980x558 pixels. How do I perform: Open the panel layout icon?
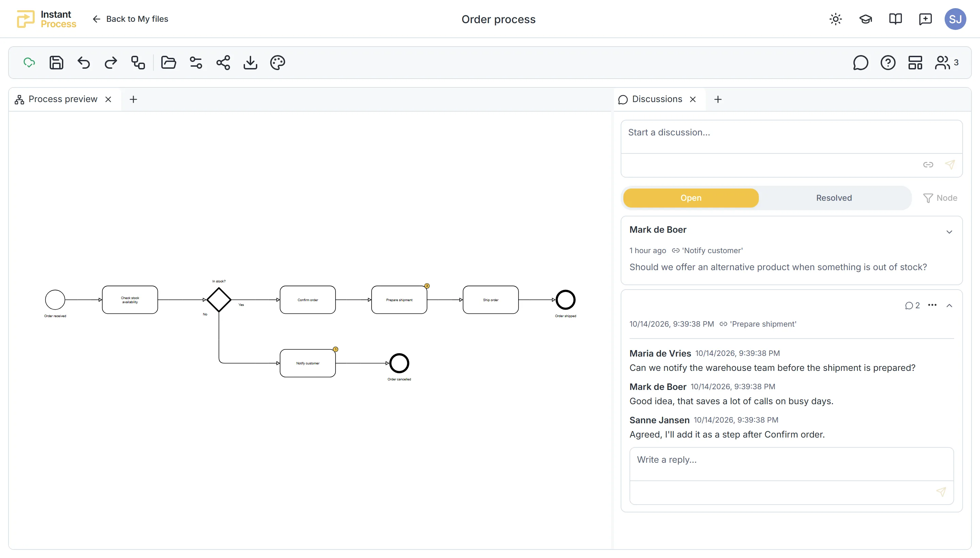click(915, 63)
